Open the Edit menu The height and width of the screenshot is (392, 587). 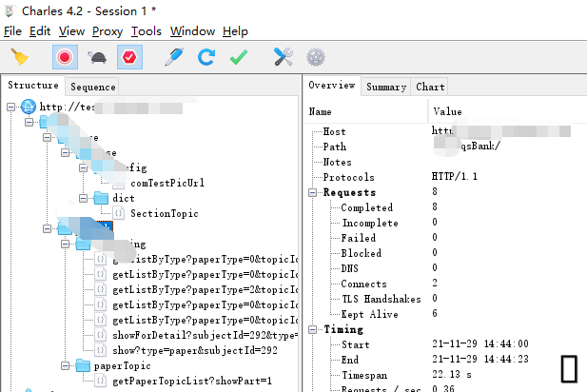40,31
